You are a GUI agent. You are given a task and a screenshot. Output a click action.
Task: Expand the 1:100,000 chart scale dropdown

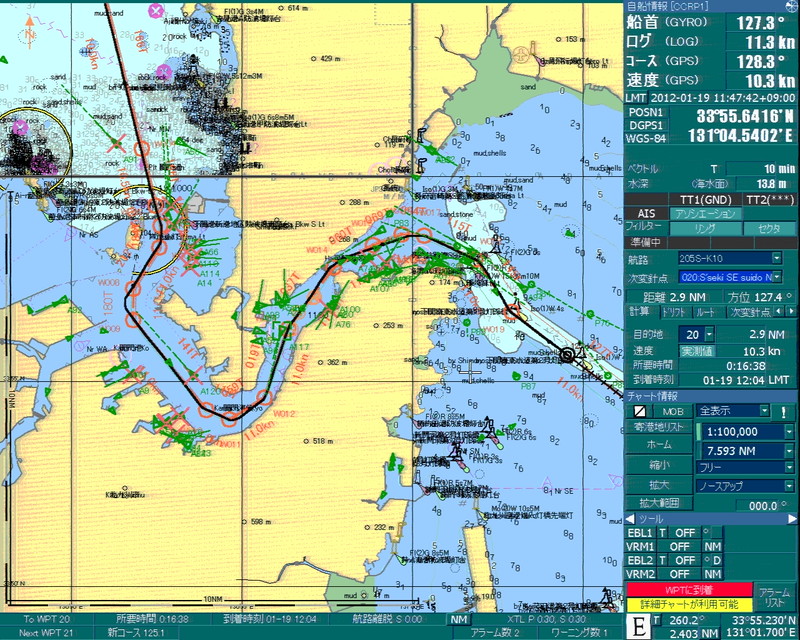click(789, 432)
